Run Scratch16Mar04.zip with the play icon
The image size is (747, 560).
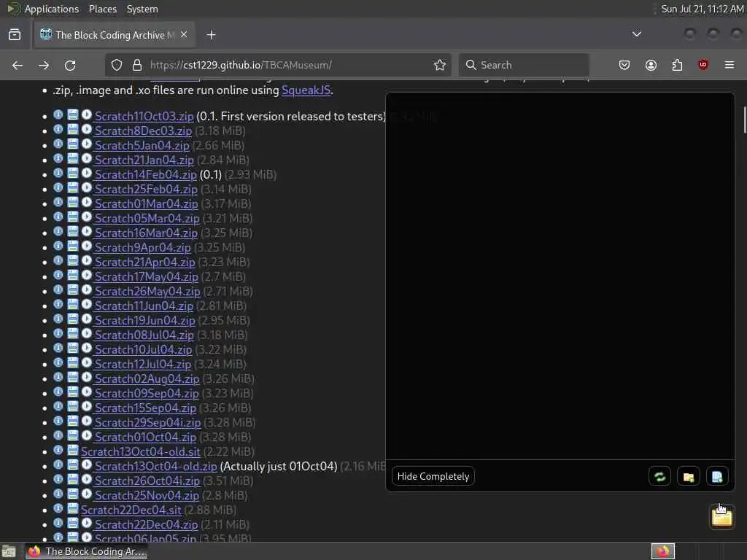point(87,231)
